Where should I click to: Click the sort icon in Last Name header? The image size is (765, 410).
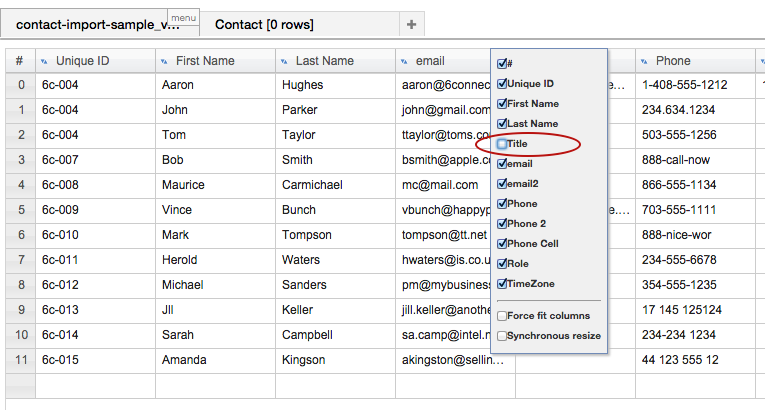[284, 62]
